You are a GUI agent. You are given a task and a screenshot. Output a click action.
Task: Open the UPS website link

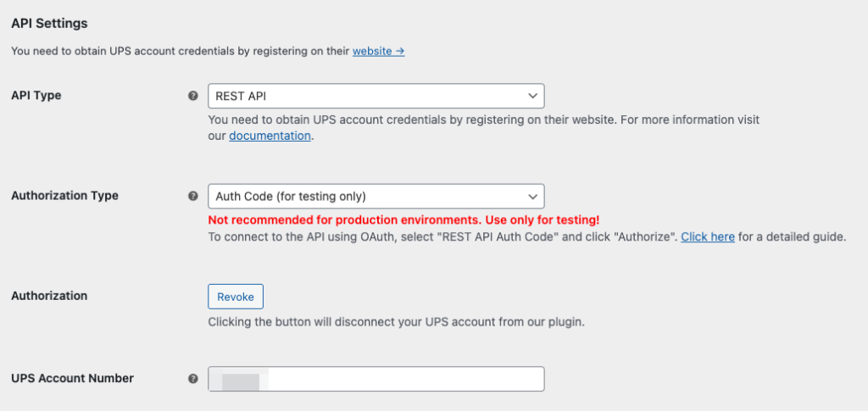(x=379, y=52)
